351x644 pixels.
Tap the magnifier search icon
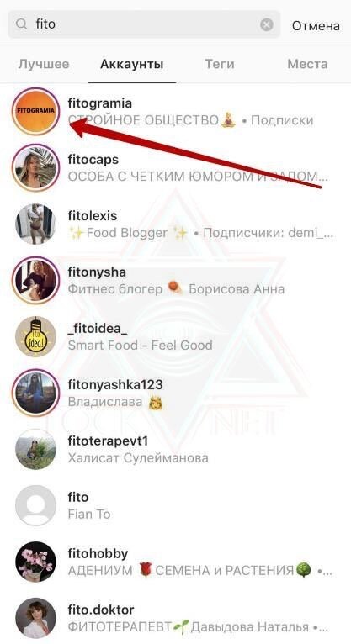(x=21, y=24)
